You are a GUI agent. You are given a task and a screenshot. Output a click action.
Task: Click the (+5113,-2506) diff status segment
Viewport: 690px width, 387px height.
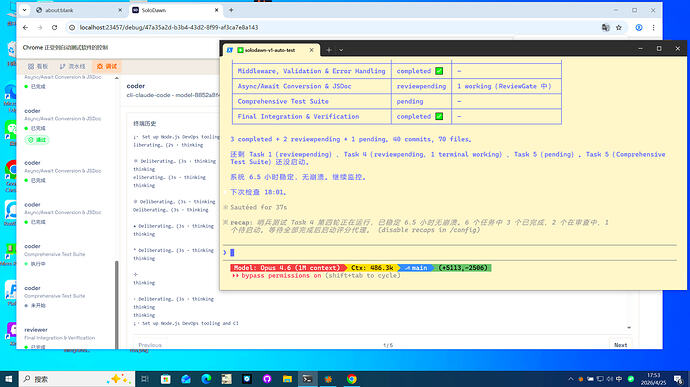[463, 268]
